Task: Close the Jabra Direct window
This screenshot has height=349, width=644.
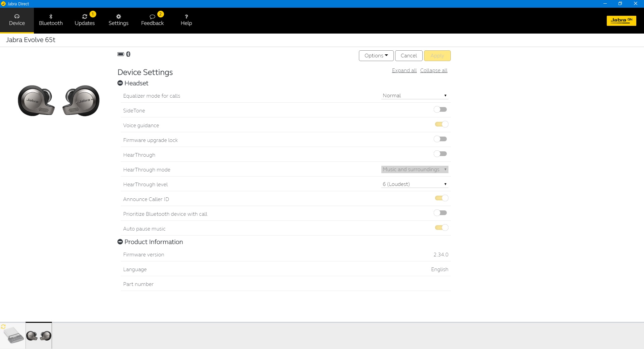Action: [x=636, y=4]
